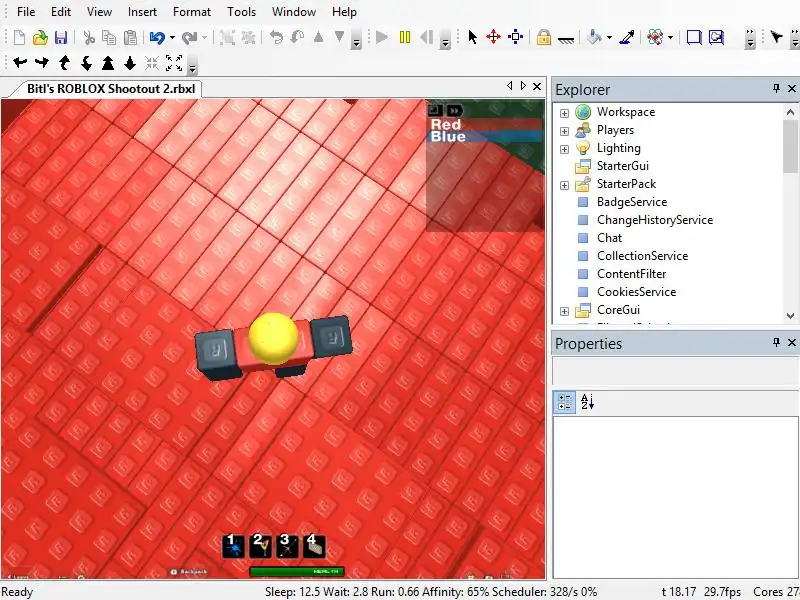Viewport: 800px width, 600px height.
Task: Click the camera zoom out down arrow
Action: [x=130, y=63]
